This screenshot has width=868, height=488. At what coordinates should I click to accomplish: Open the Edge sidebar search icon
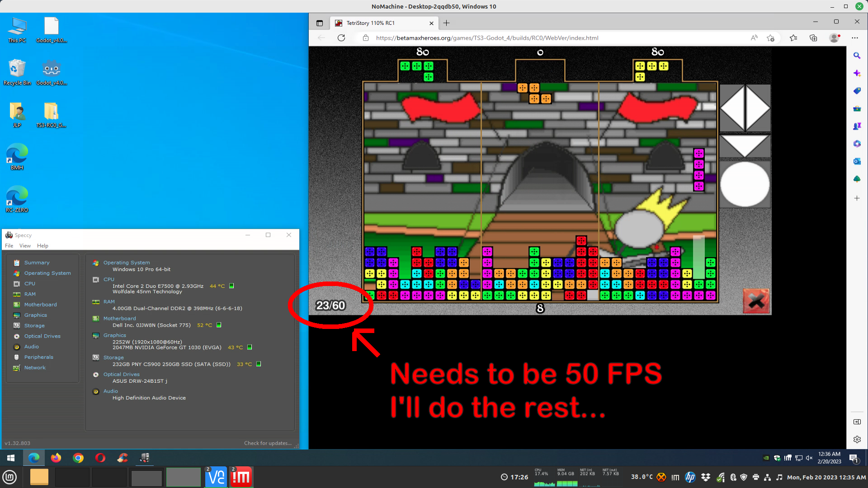click(857, 56)
